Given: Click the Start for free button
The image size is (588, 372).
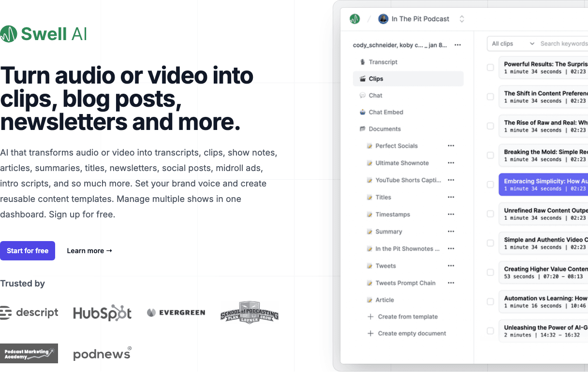Looking at the screenshot, I should click(x=28, y=251).
